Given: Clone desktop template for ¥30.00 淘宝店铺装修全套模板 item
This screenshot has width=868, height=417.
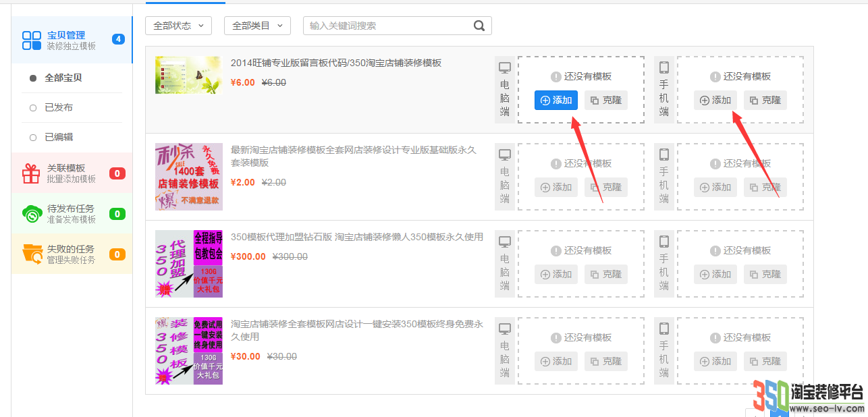Looking at the screenshot, I should [x=606, y=361].
